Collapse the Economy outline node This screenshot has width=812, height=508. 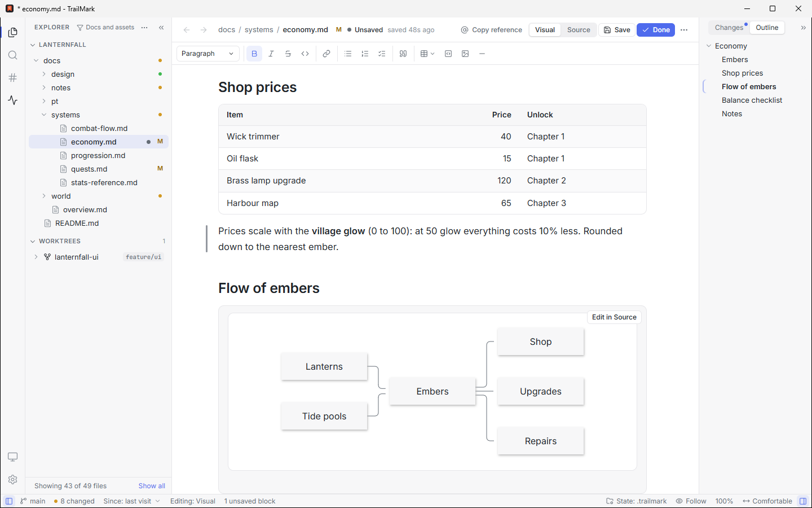click(x=709, y=46)
